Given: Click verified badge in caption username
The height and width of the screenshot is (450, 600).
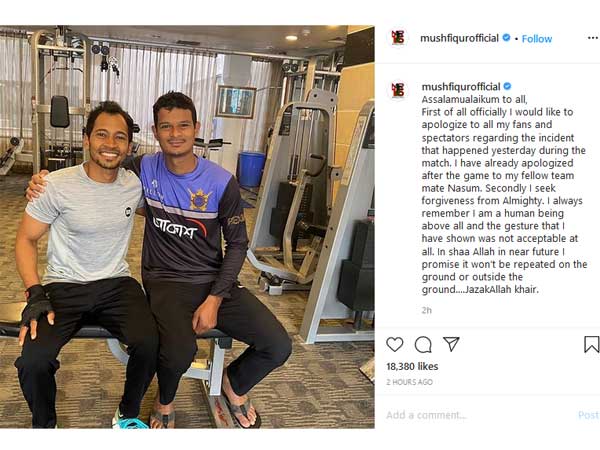Looking at the screenshot, I should 507,86.
